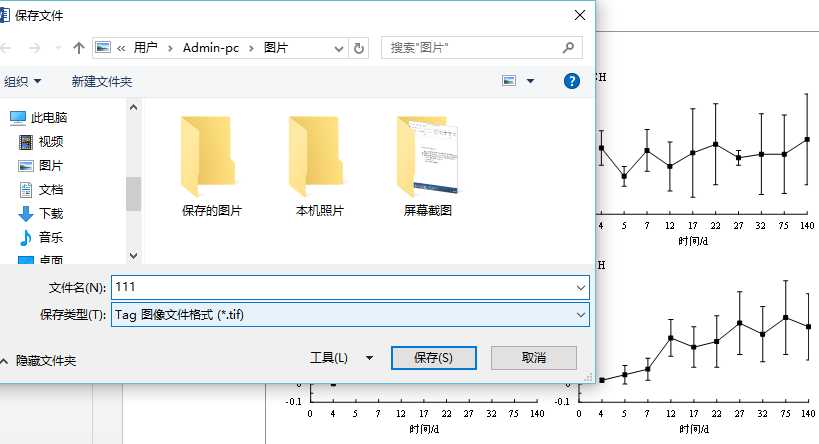Change the view layout icon

tap(509, 80)
